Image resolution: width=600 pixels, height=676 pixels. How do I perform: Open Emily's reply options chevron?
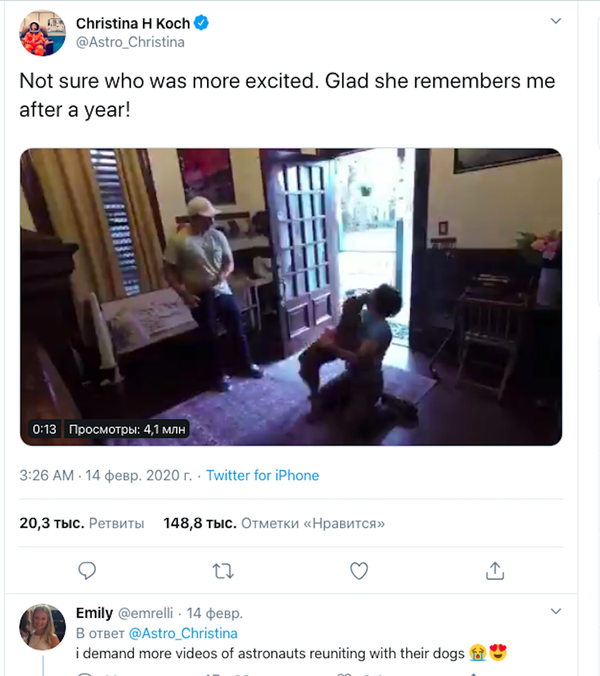(x=556, y=612)
